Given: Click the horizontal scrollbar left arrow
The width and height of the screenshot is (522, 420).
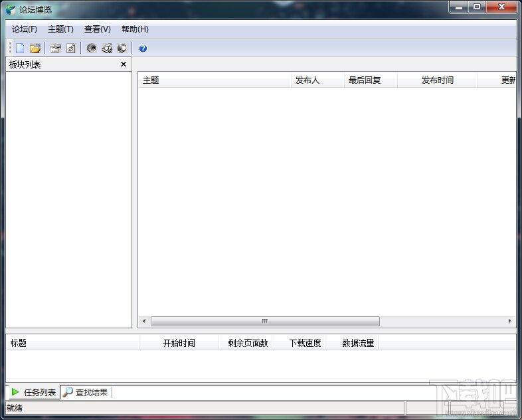Looking at the screenshot, I should pyautogui.click(x=144, y=322).
